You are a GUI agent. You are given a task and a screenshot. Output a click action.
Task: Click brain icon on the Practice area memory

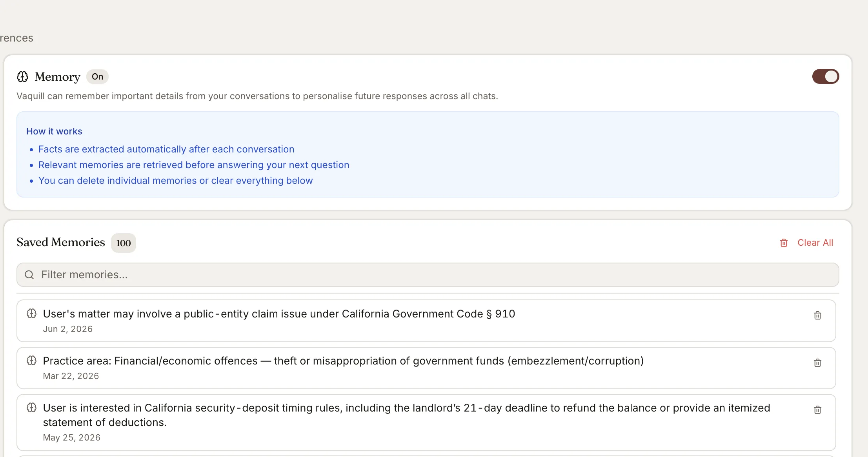tap(32, 361)
